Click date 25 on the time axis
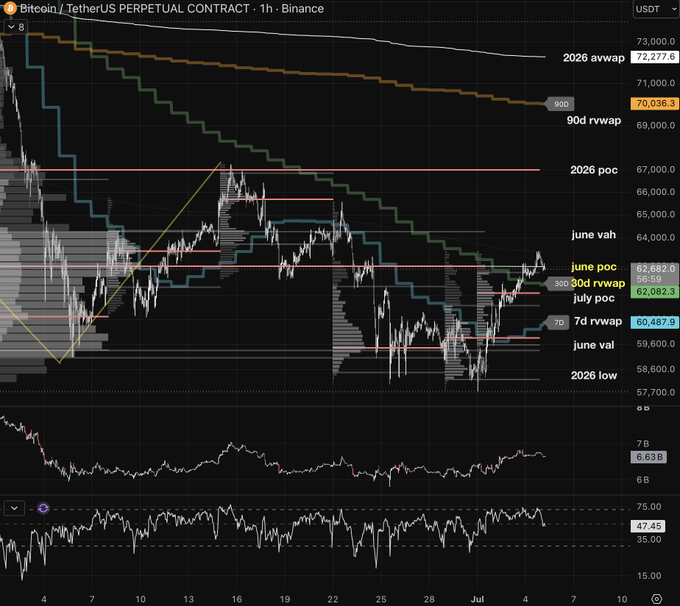The image size is (680, 606). (381, 599)
